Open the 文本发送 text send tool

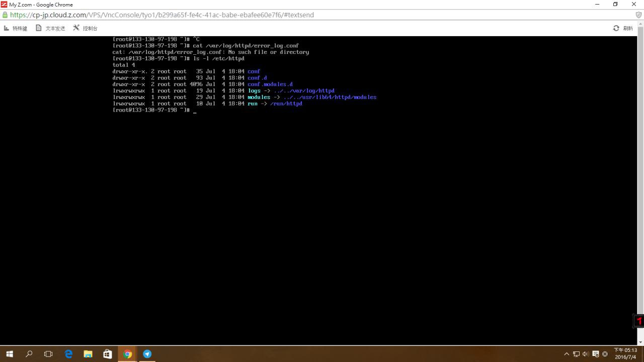click(x=50, y=28)
